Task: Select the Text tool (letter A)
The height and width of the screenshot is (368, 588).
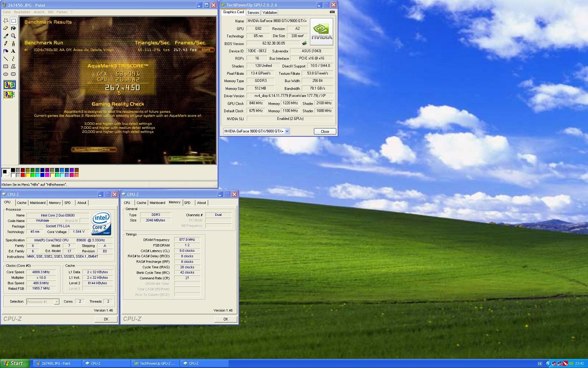Action: coord(13,51)
